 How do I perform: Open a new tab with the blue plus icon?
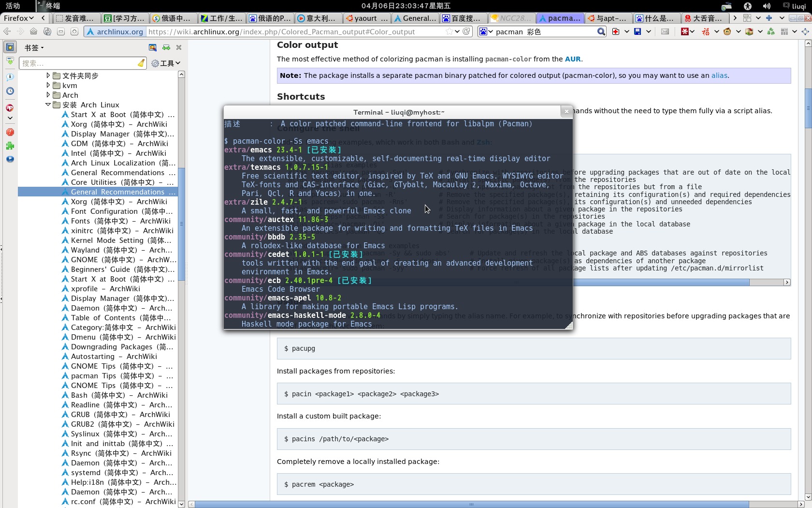pyautogui.click(x=769, y=18)
